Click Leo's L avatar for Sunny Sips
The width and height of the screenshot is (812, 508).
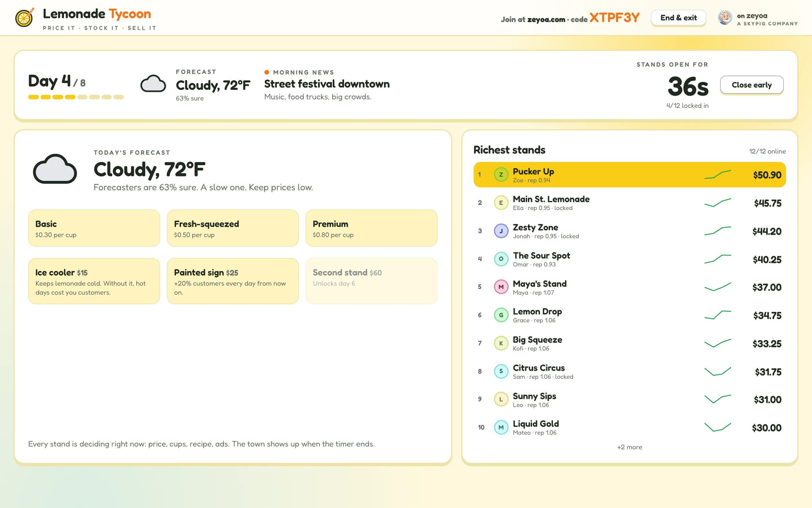click(x=501, y=399)
